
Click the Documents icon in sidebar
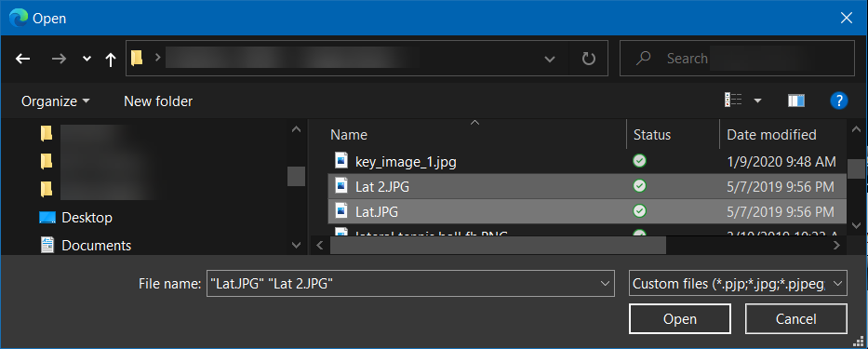(47, 245)
